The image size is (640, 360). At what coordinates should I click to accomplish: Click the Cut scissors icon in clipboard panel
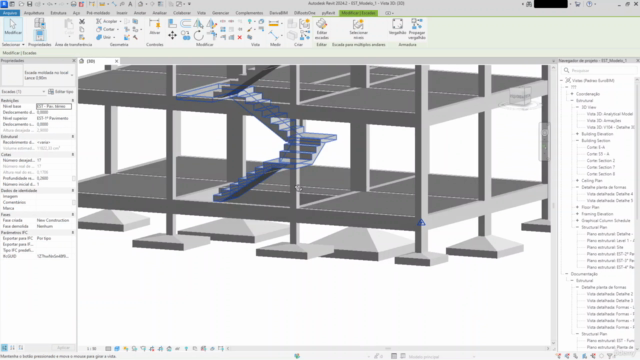[x=82, y=21]
